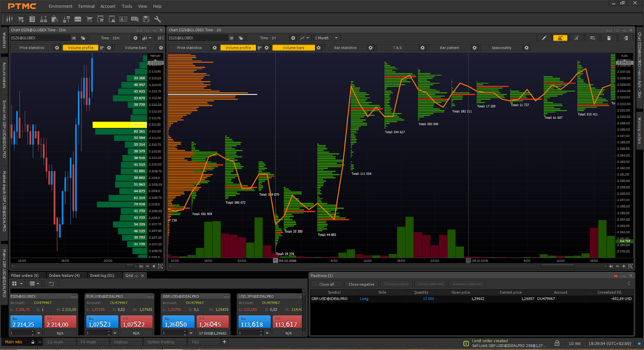Click the clipboard orders icon in the toolbar
Image resolution: width=644 pixels, height=350 pixels.
[x=32, y=19]
